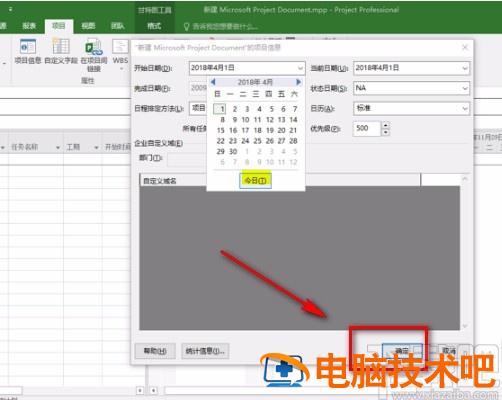This screenshot has height=400, width=502.
Task: Switch to the 团队 ribbon tab
Action: (x=118, y=26)
